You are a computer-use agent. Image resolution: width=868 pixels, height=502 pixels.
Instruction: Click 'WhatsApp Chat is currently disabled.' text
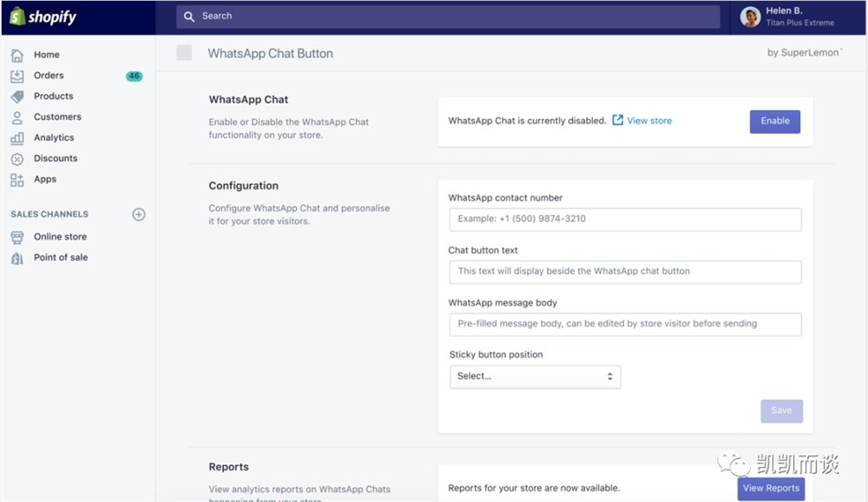tap(528, 121)
